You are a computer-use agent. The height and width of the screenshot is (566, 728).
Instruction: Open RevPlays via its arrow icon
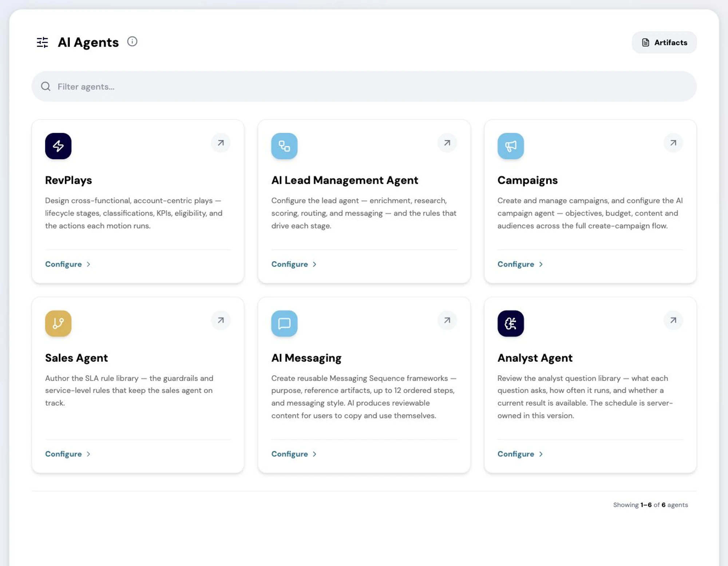pyautogui.click(x=221, y=143)
